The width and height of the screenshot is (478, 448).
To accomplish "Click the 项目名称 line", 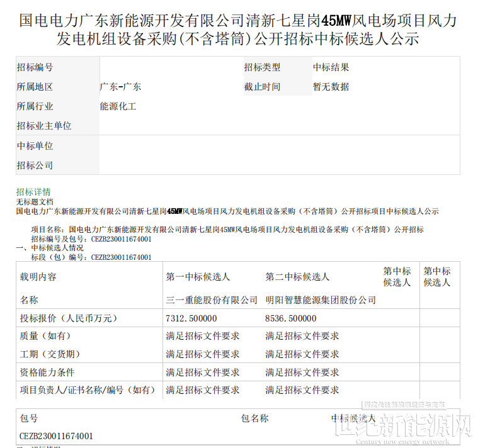I will (227, 230).
